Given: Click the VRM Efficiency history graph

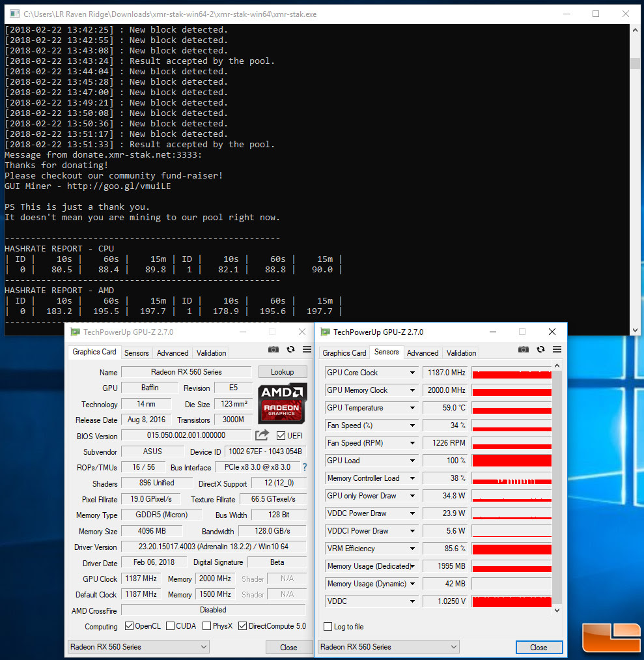Looking at the screenshot, I should pyautogui.click(x=512, y=549).
